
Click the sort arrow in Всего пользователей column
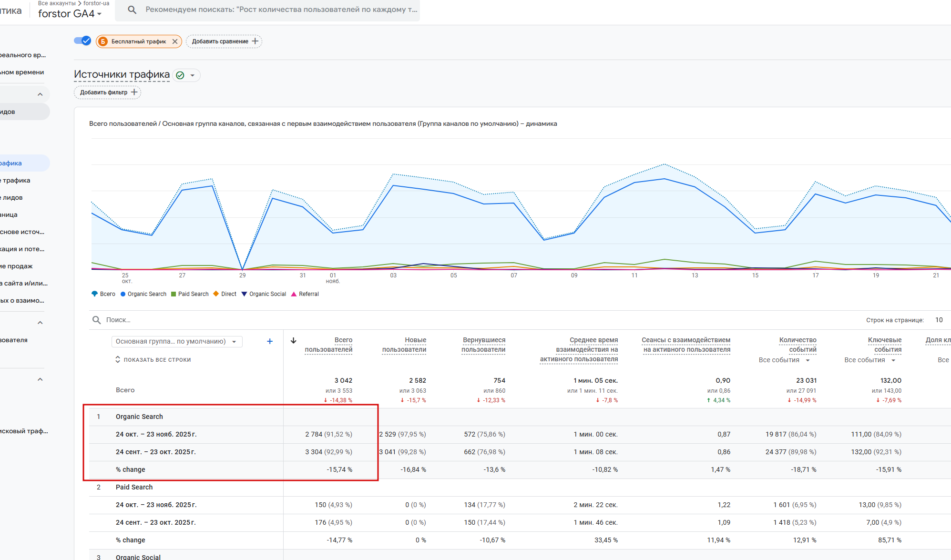pos(294,340)
